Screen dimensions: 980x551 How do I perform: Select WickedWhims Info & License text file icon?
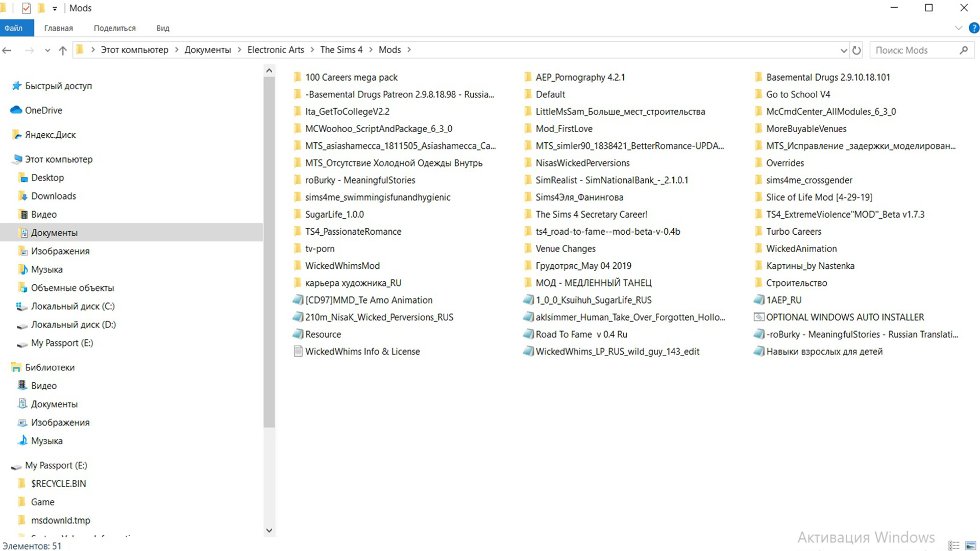tap(298, 352)
